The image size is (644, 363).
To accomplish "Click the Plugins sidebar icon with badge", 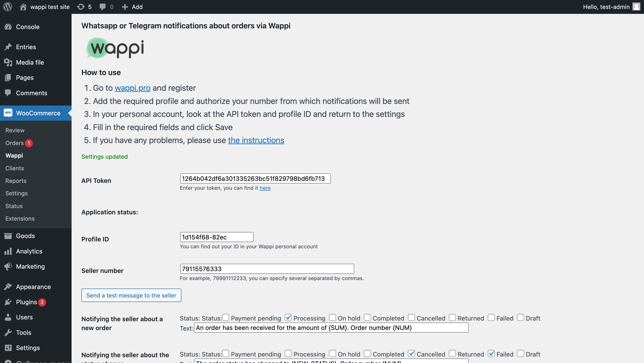I will (x=27, y=302).
